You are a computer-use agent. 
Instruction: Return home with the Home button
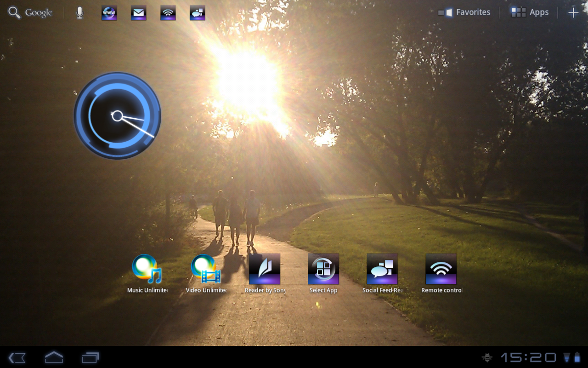pyautogui.click(x=54, y=357)
